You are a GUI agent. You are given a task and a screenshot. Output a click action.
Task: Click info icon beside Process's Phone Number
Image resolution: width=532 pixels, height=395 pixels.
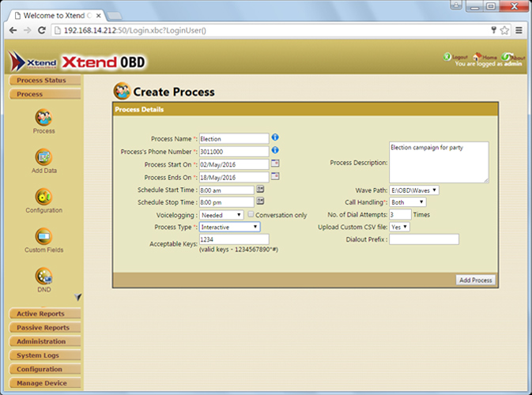275,150
